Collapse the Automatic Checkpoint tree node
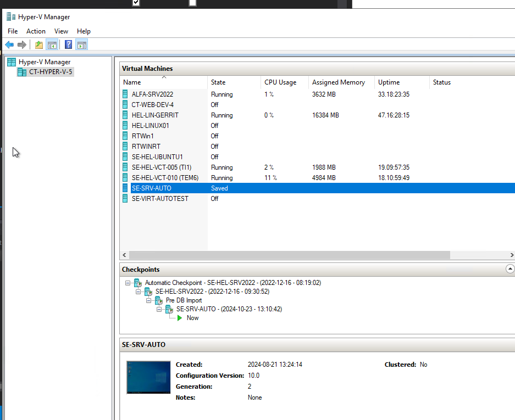The height and width of the screenshot is (420, 515). click(x=128, y=283)
